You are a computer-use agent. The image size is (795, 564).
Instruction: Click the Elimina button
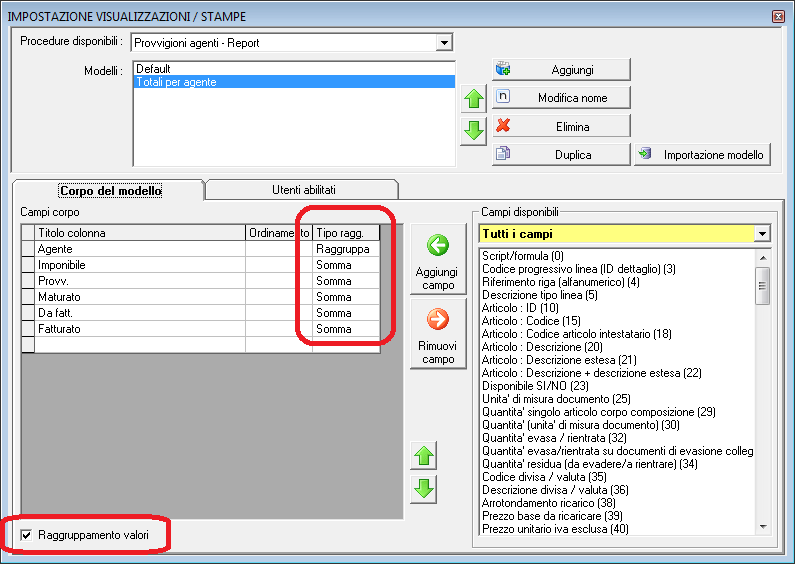[561, 126]
